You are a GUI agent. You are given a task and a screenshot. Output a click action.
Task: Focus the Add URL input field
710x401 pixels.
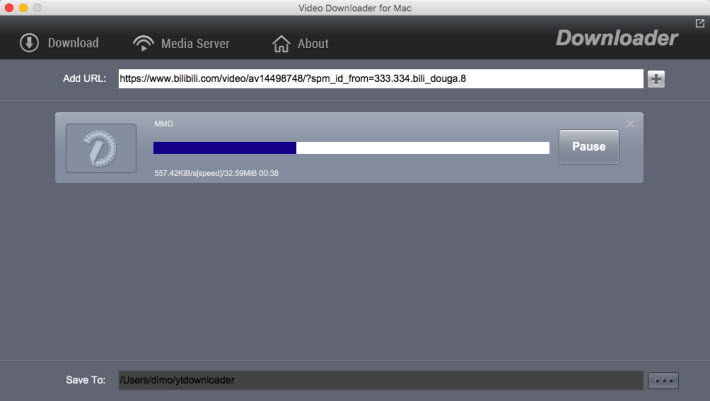pos(380,78)
